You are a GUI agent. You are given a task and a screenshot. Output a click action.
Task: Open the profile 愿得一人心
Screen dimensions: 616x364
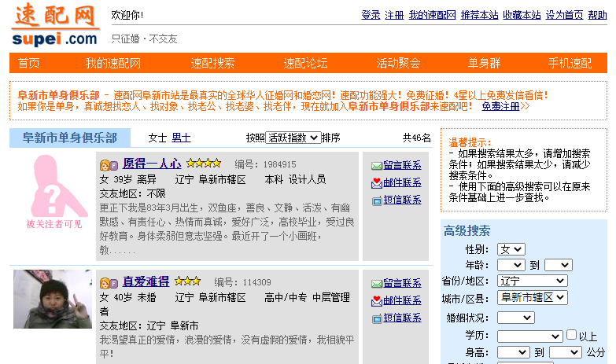pyautogui.click(x=152, y=163)
